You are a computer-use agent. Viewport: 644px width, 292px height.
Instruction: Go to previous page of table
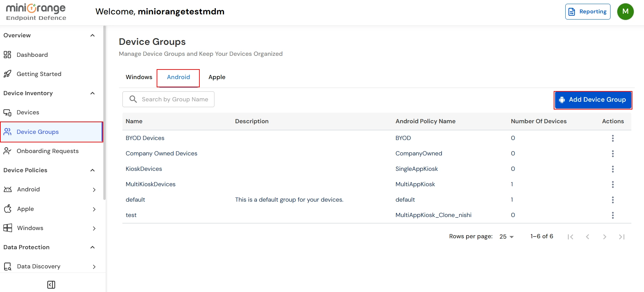click(587, 237)
